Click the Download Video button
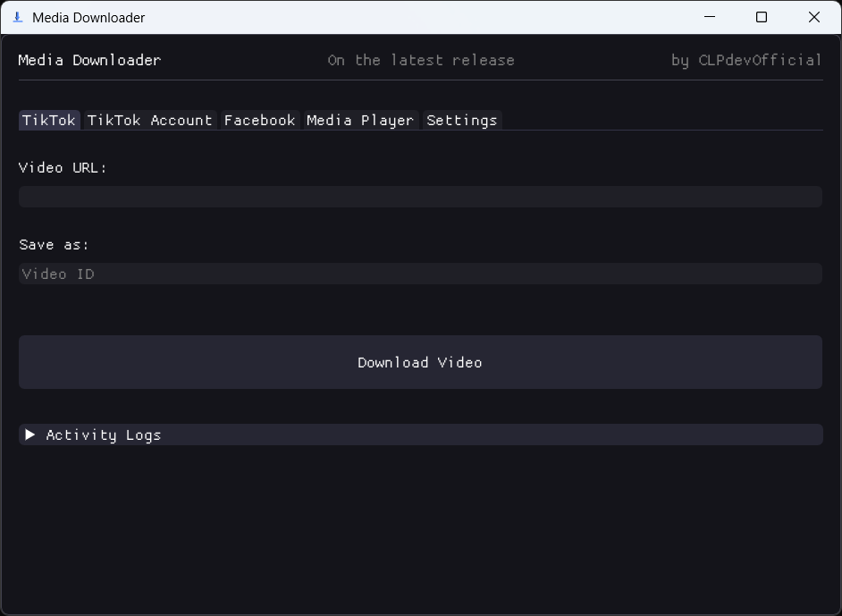 420,362
